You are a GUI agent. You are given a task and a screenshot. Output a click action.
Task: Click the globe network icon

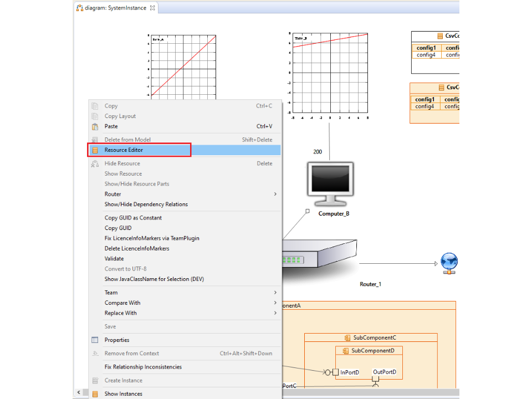pyautogui.click(x=449, y=263)
